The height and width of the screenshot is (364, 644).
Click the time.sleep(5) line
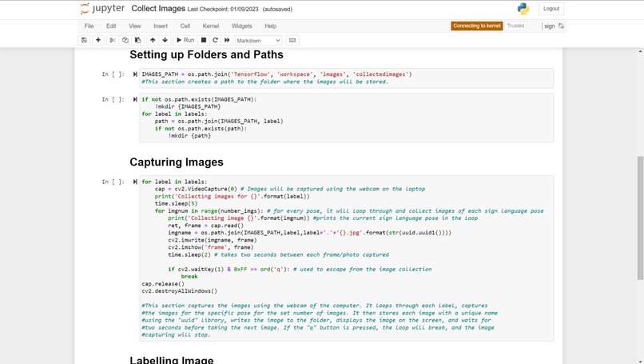[x=177, y=203]
